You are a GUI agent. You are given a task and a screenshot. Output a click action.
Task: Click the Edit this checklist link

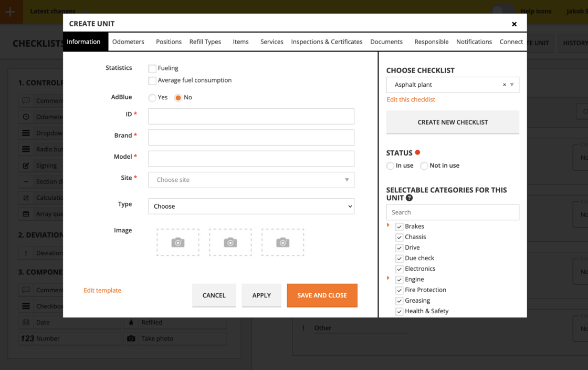pos(411,99)
